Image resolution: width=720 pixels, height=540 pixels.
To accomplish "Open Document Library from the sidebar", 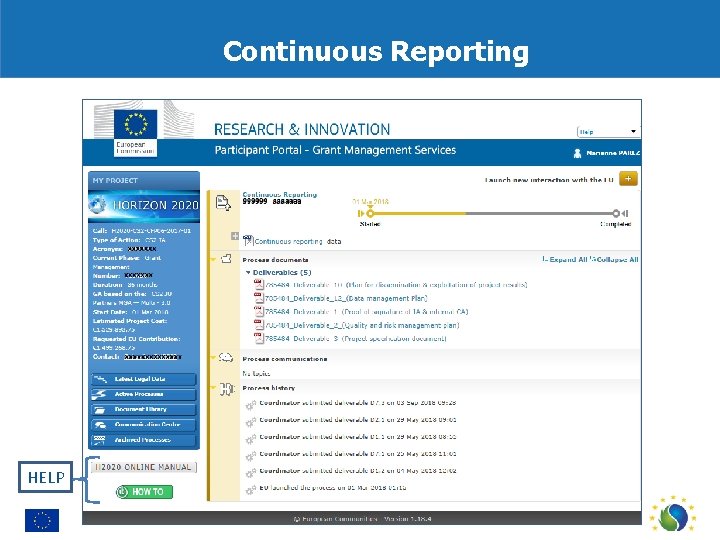I will pos(144,409).
